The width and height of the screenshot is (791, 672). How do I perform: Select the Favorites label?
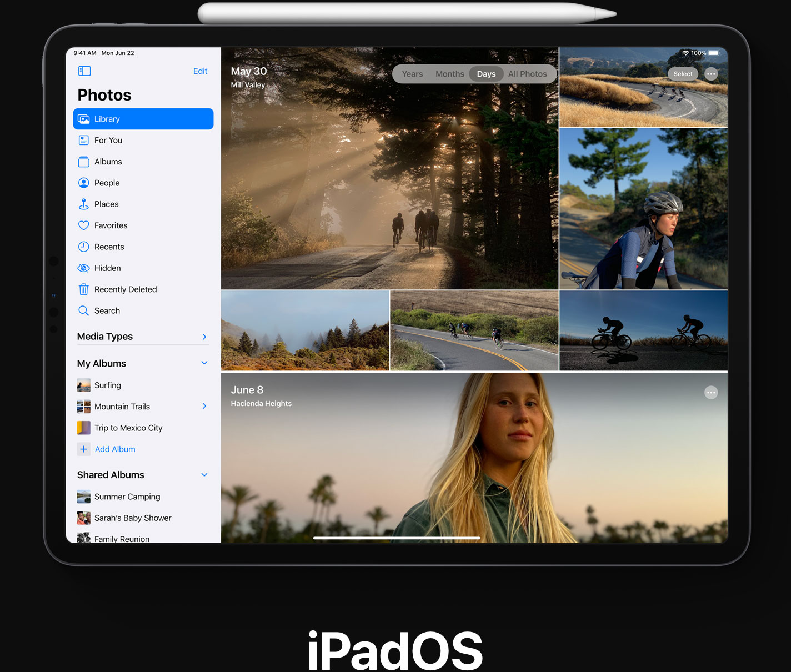(111, 225)
